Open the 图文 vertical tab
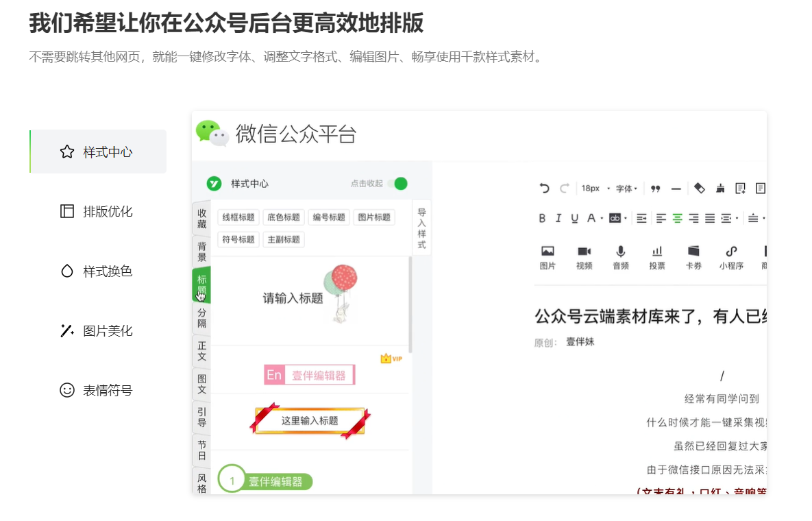Viewport: 812px width, 521px height. tap(201, 384)
